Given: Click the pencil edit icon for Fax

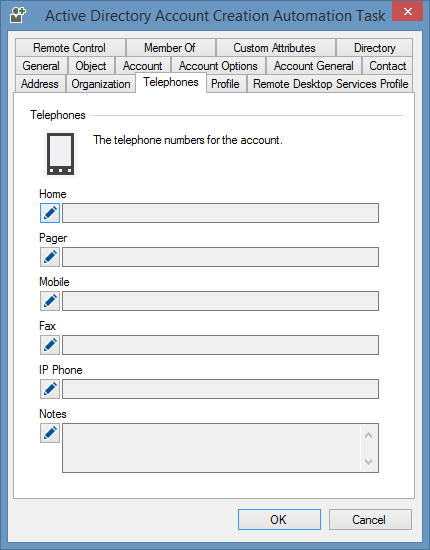Looking at the screenshot, I should point(50,345).
